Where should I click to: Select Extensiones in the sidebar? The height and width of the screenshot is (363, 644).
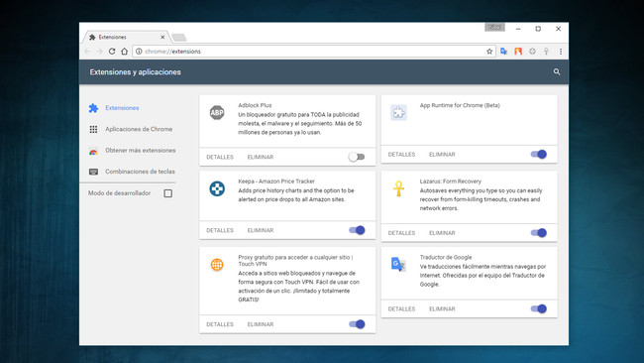point(122,108)
